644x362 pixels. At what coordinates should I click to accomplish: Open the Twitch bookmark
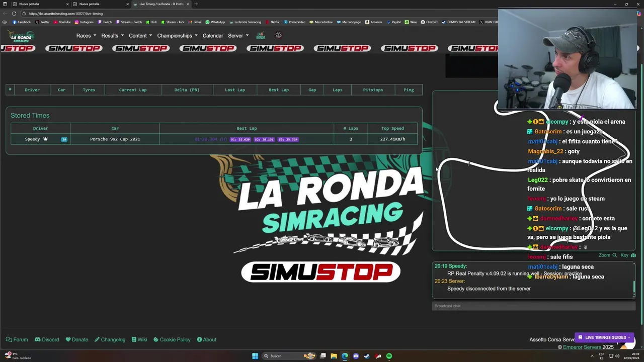pos(105,22)
